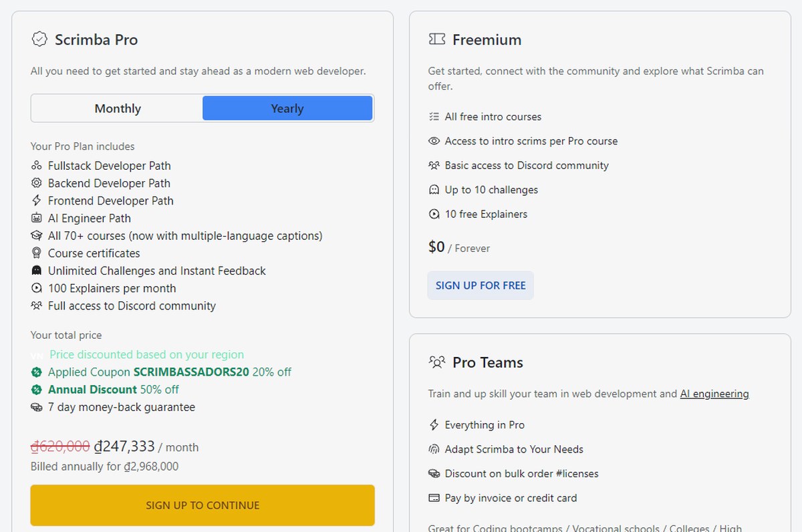This screenshot has width=802, height=532.
Task: Click the crossed-out ₫620,000 price
Action: (60, 446)
